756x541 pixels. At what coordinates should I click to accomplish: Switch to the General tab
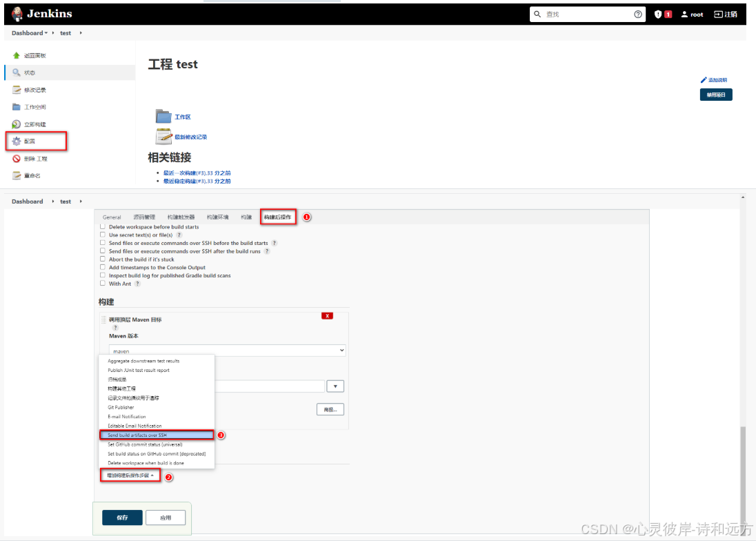pos(112,217)
